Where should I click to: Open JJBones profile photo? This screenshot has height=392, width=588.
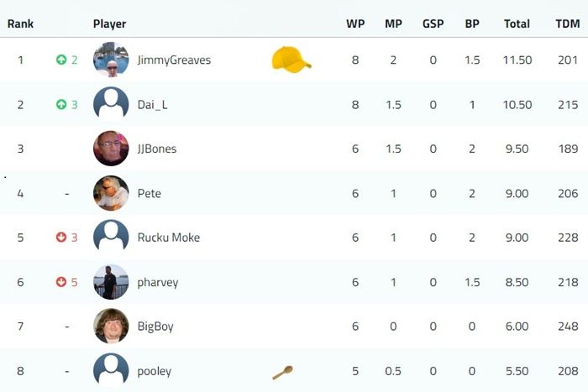coord(111,149)
